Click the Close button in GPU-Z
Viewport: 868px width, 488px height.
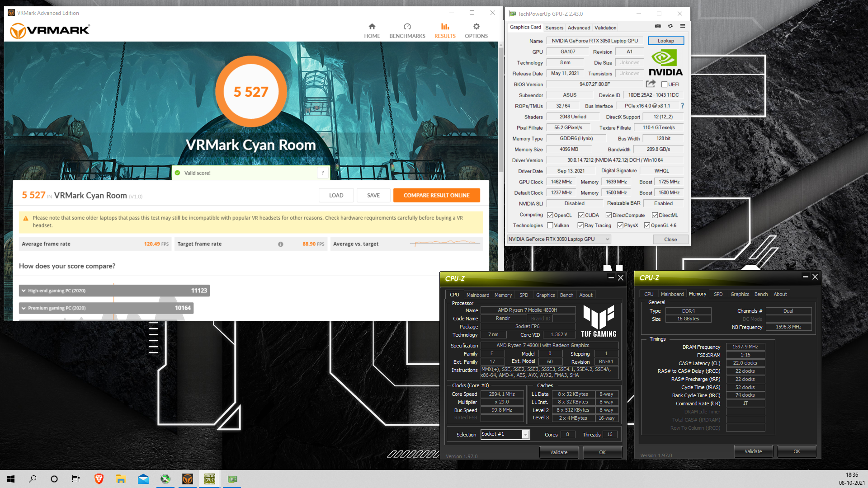[x=670, y=239]
